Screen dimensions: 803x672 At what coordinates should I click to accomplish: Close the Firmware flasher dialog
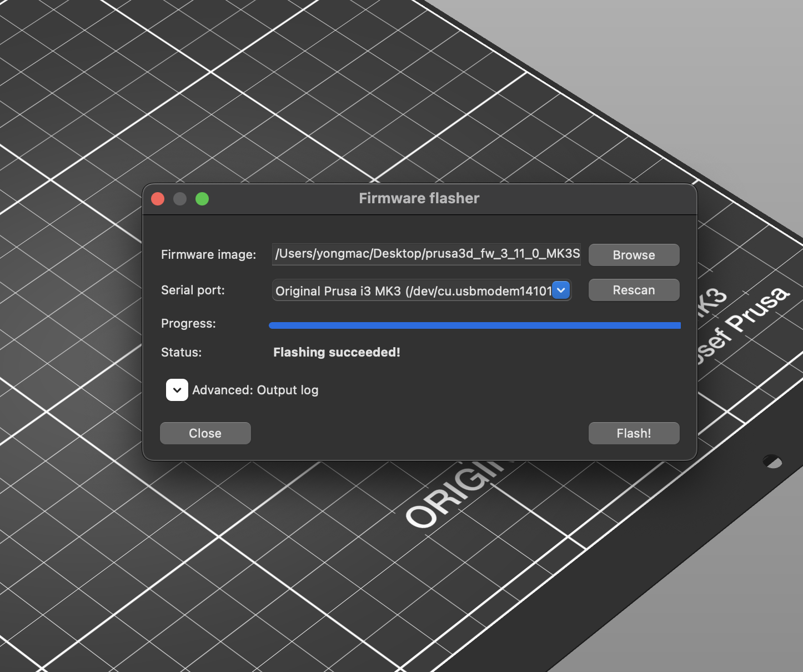pyautogui.click(x=205, y=433)
